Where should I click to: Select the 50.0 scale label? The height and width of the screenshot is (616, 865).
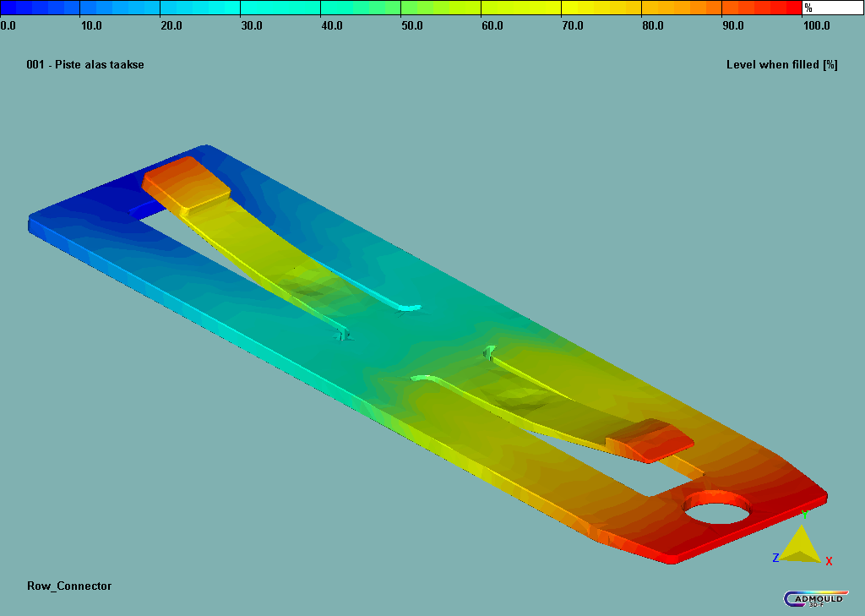411,25
